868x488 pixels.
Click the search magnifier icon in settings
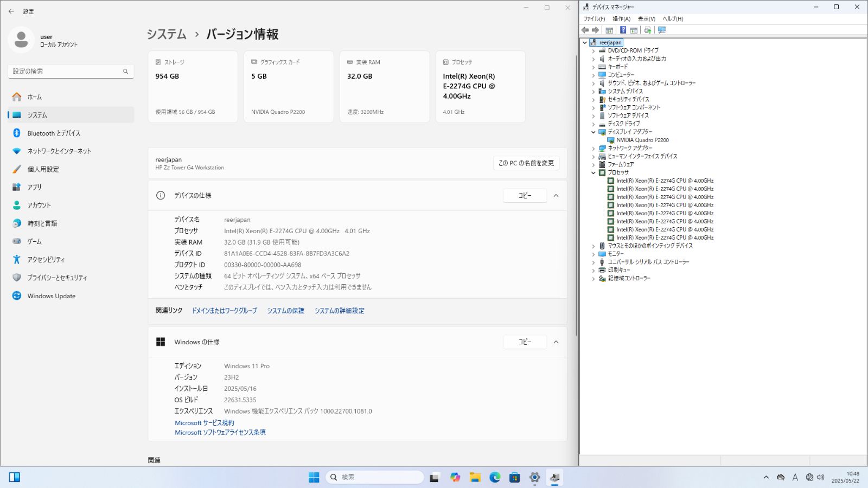click(x=125, y=71)
